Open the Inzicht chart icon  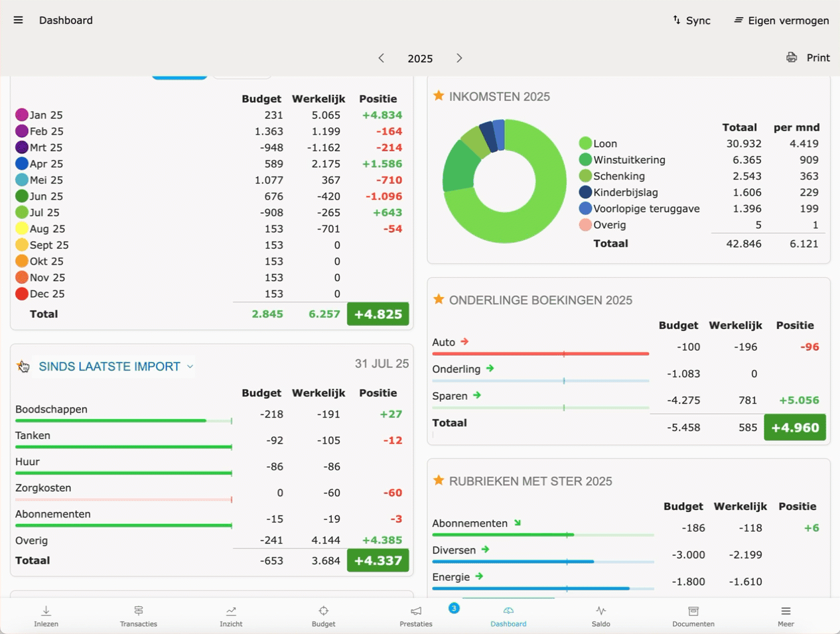pyautogui.click(x=231, y=611)
